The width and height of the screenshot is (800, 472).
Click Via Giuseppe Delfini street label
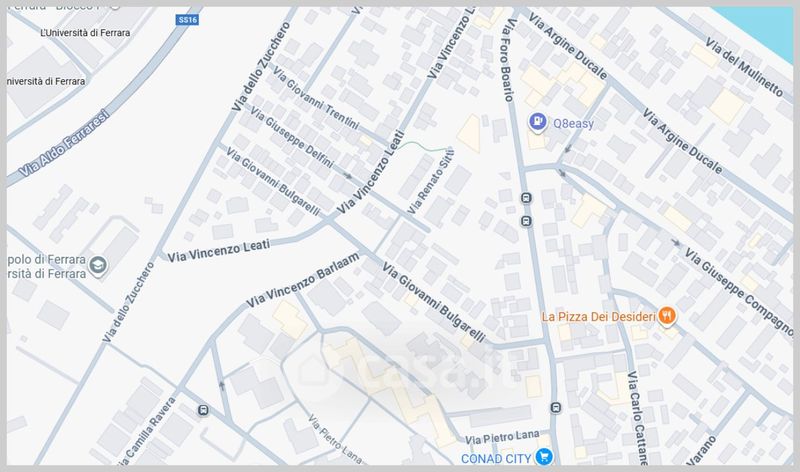pyautogui.click(x=292, y=138)
